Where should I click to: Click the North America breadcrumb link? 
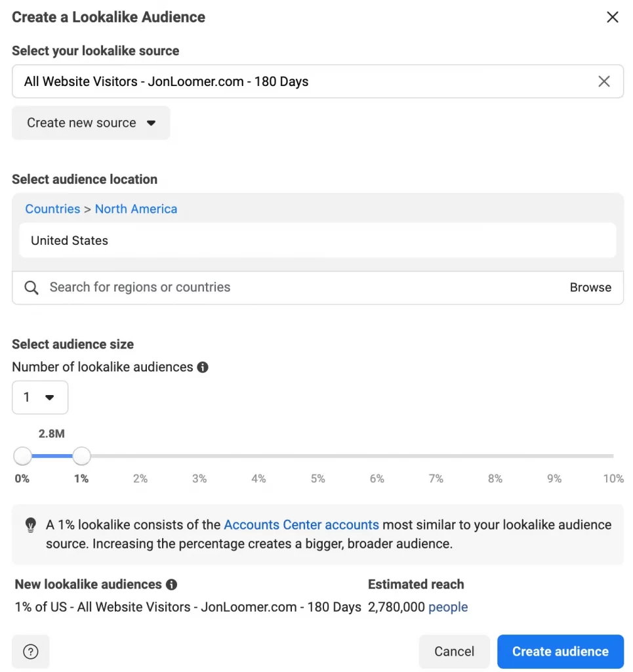[x=136, y=209]
